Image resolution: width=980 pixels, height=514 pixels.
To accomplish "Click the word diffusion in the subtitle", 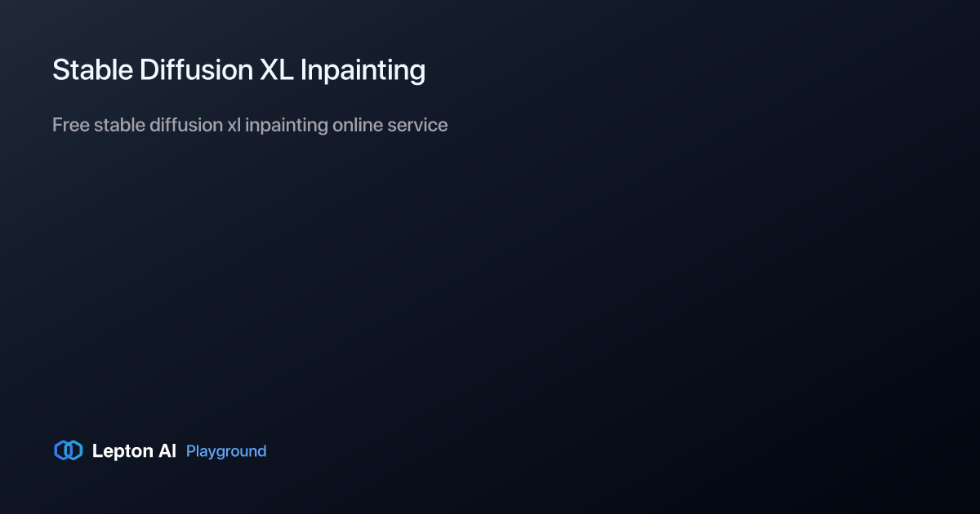I will tap(186, 125).
